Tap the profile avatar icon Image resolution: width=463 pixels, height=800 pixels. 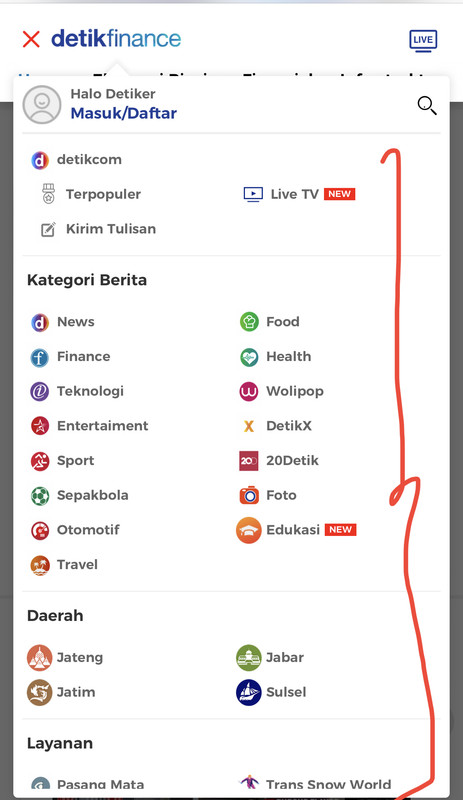coord(42,105)
